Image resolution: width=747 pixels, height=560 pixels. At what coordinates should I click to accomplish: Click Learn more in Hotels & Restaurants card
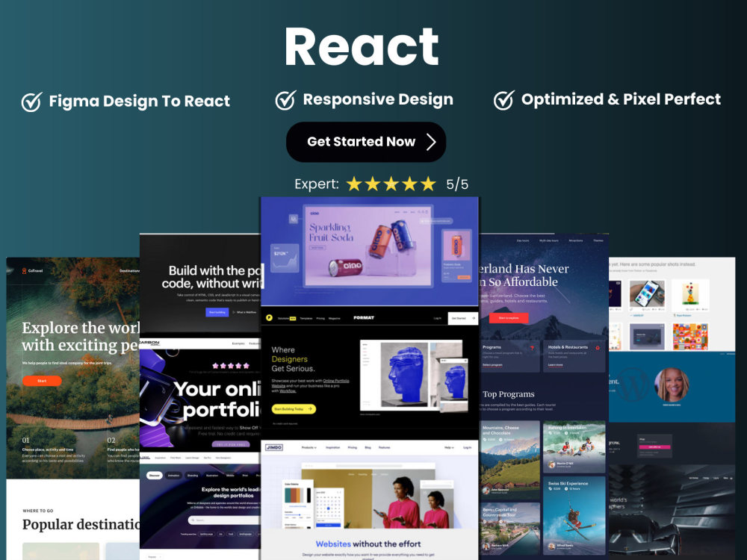point(556,365)
